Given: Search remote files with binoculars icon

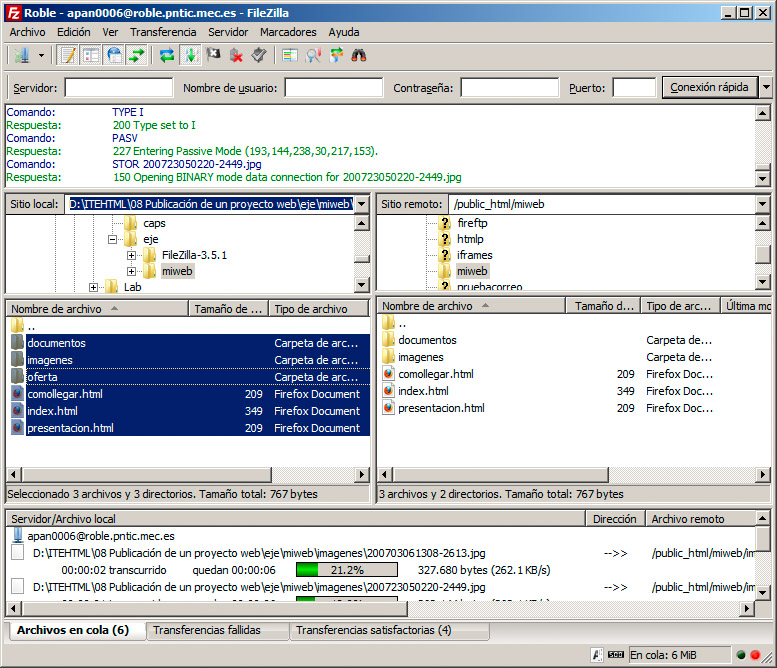Looking at the screenshot, I should [359, 55].
